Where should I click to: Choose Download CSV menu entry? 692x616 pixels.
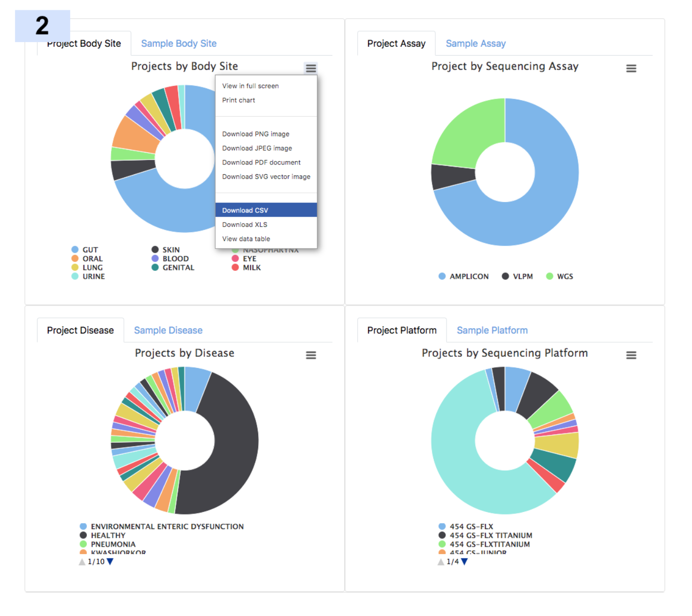(x=266, y=210)
